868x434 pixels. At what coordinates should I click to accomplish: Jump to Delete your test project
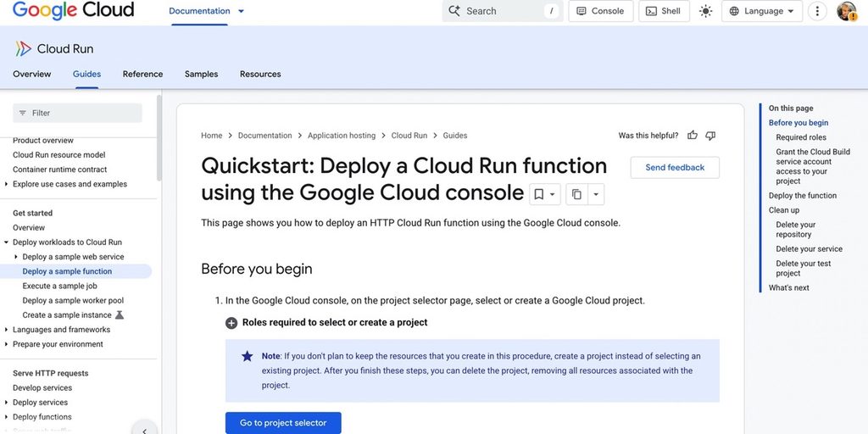point(804,269)
